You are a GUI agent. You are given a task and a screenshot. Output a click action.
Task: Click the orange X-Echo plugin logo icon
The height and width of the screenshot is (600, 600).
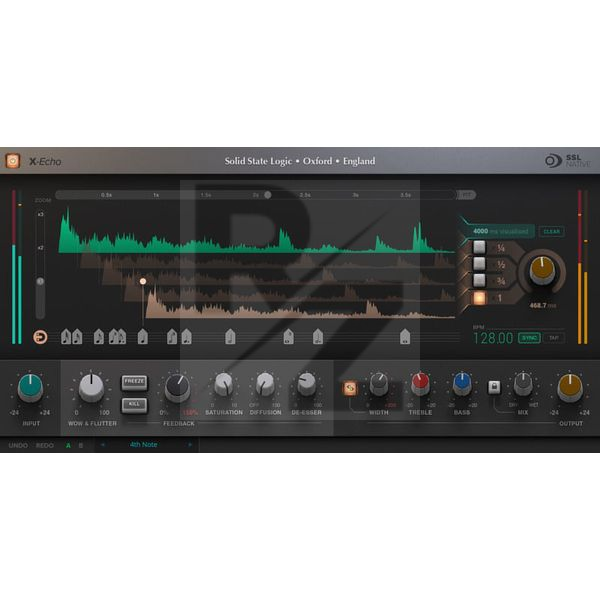13,161
